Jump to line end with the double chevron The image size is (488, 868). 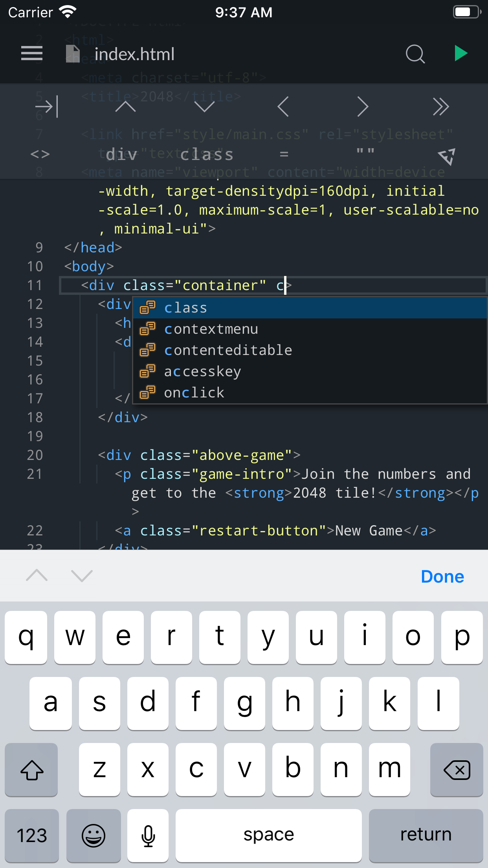click(441, 107)
